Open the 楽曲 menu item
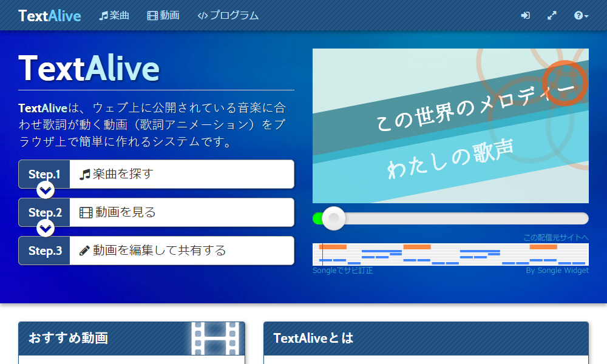 pos(114,15)
